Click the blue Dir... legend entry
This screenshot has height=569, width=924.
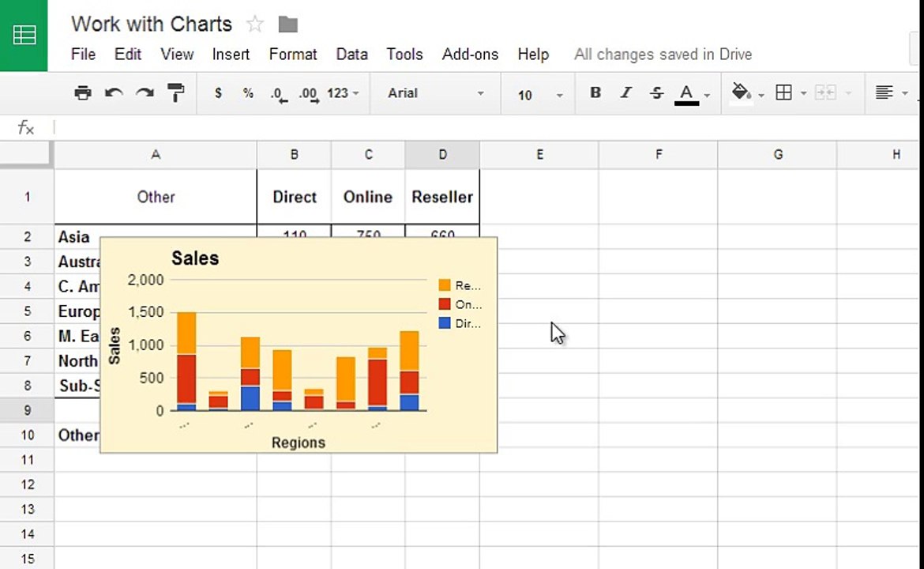pos(460,324)
